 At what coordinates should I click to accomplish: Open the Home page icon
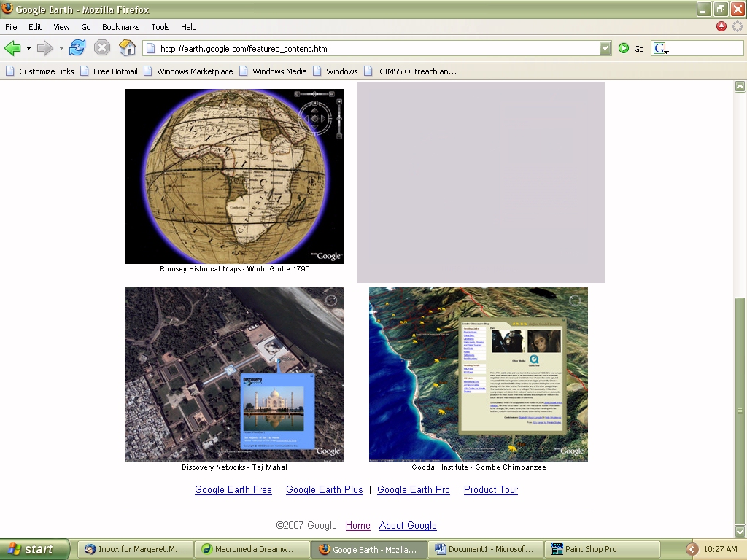[127, 48]
